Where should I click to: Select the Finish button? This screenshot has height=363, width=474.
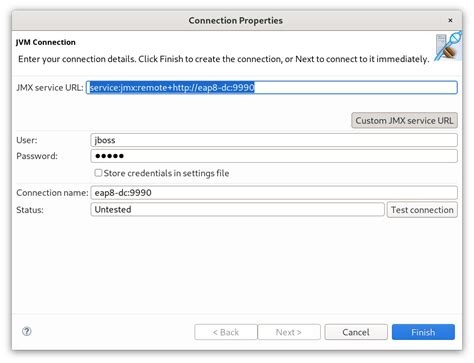pyautogui.click(x=423, y=332)
